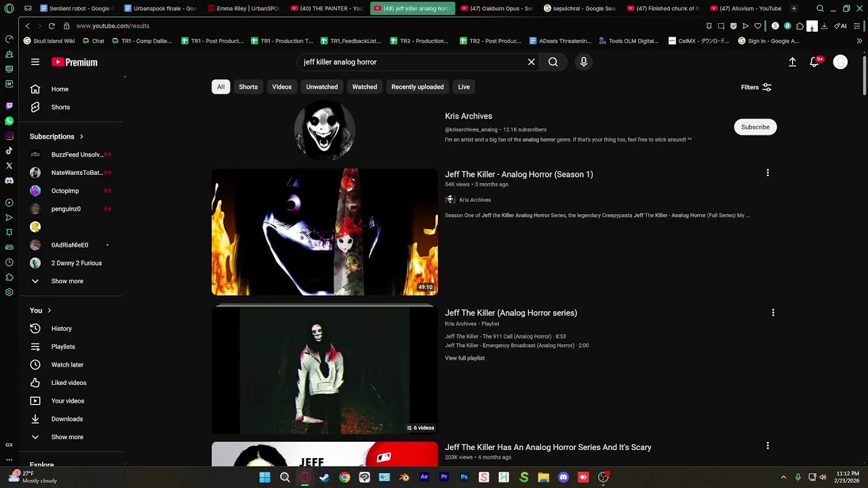This screenshot has width=868, height=488.
Task: Open the 6 videos playlist thumbnail
Action: pos(325,369)
